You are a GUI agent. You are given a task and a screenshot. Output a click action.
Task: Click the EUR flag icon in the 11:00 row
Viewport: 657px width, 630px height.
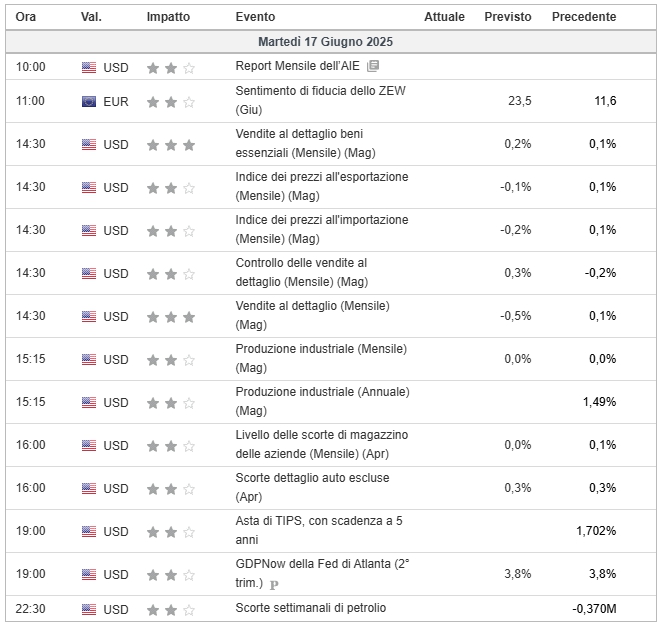(89, 101)
